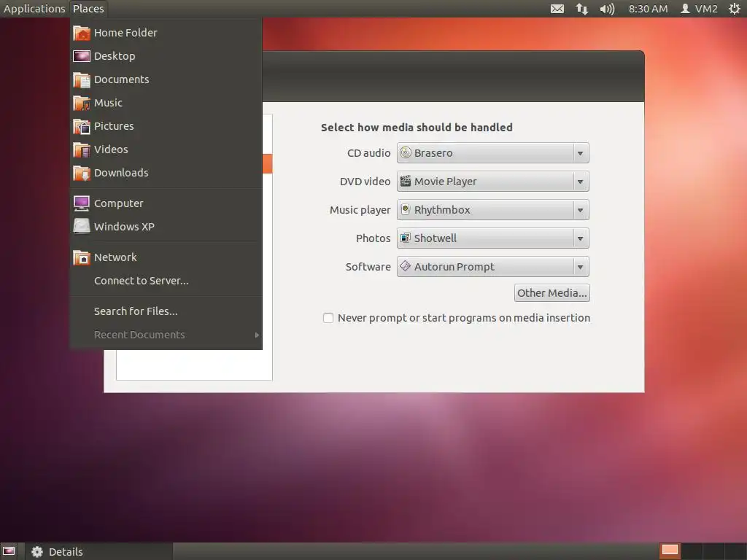Click the 8:30 AM clock
747x560 pixels.
pos(648,9)
